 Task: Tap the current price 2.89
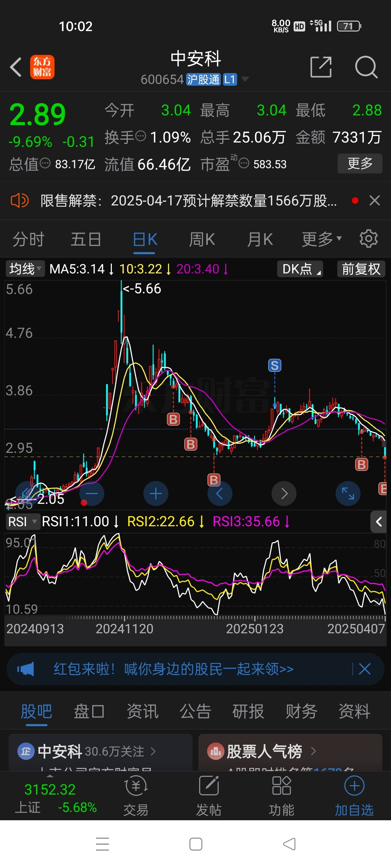point(38,115)
